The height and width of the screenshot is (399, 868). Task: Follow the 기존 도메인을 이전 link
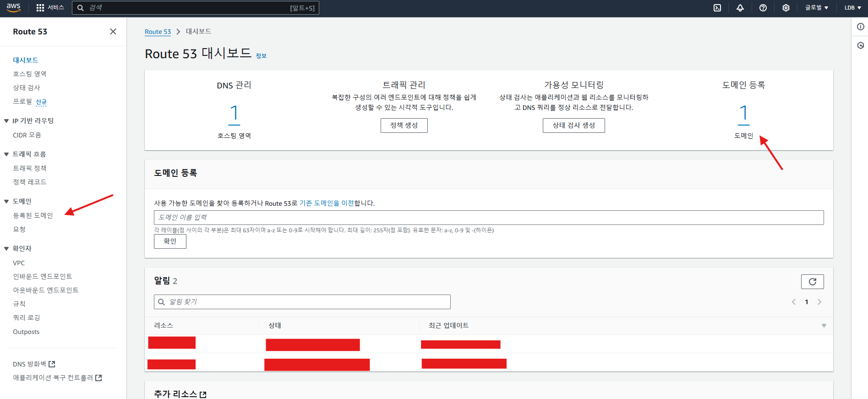[327, 203]
